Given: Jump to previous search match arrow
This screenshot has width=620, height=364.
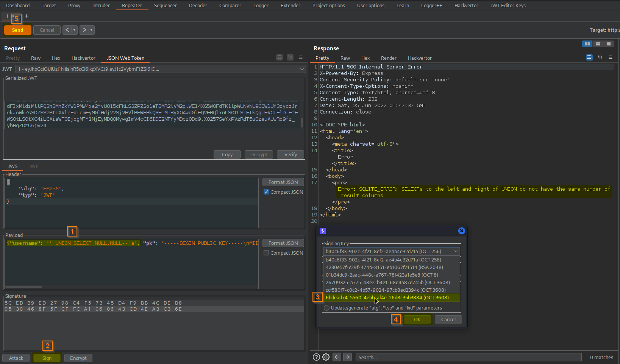Looking at the screenshot, I should click(x=337, y=357).
